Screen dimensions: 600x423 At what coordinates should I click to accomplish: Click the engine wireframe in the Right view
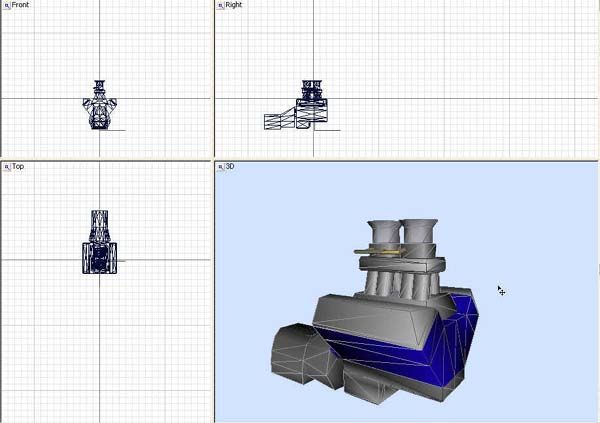click(x=295, y=105)
